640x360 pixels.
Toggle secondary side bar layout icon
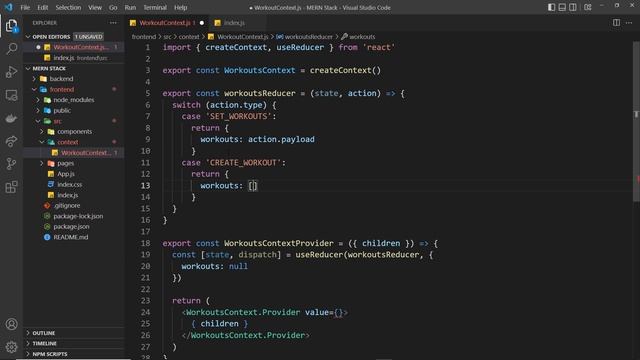(x=573, y=7)
